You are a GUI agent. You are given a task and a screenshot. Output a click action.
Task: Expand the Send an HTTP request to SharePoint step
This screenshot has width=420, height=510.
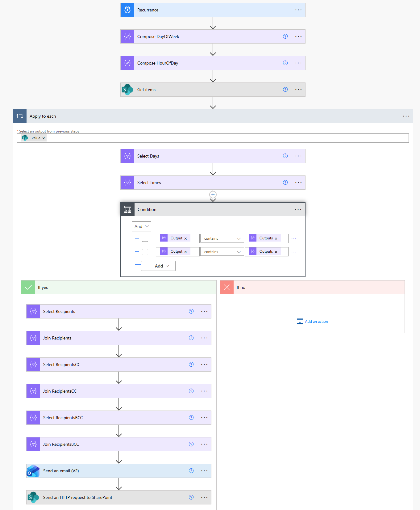point(78,497)
